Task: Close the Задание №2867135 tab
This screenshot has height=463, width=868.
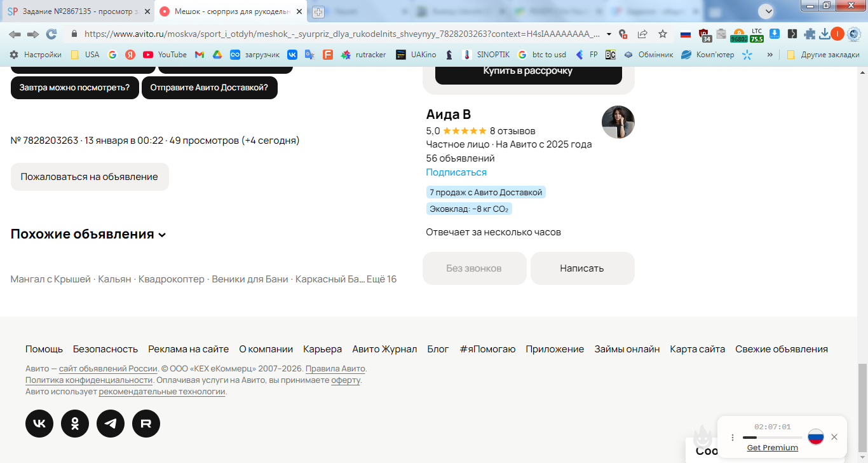Action: pyautogui.click(x=147, y=11)
